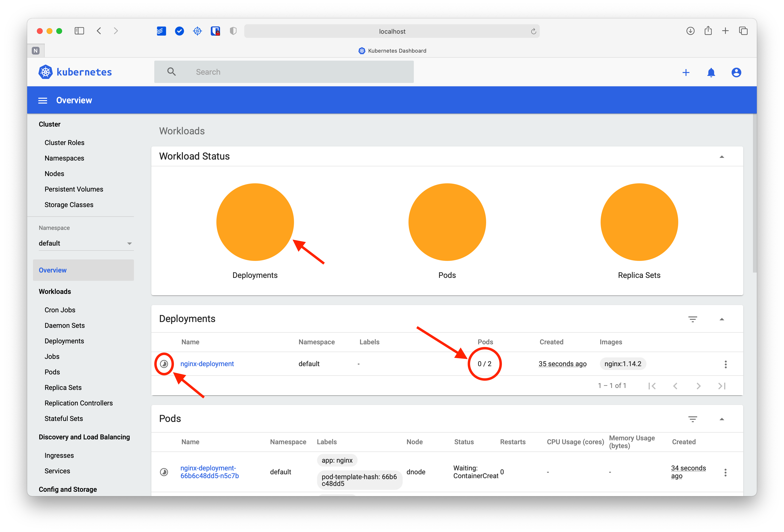Collapse the Deployments card
The height and width of the screenshot is (532, 784).
point(722,319)
